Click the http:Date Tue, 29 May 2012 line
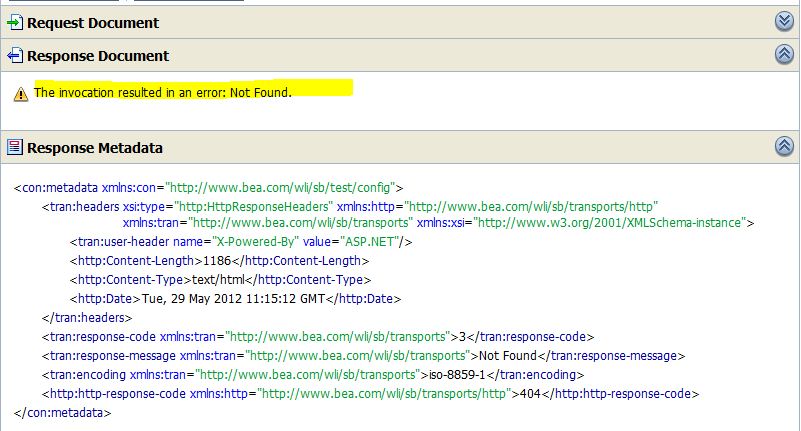Viewport: 801px width, 431px height. (x=235, y=298)
